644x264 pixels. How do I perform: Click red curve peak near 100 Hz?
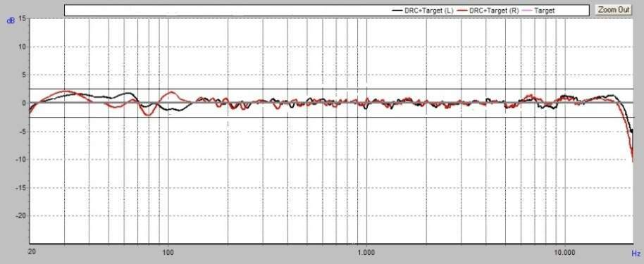pyautogui.click(x=171, y=92)
